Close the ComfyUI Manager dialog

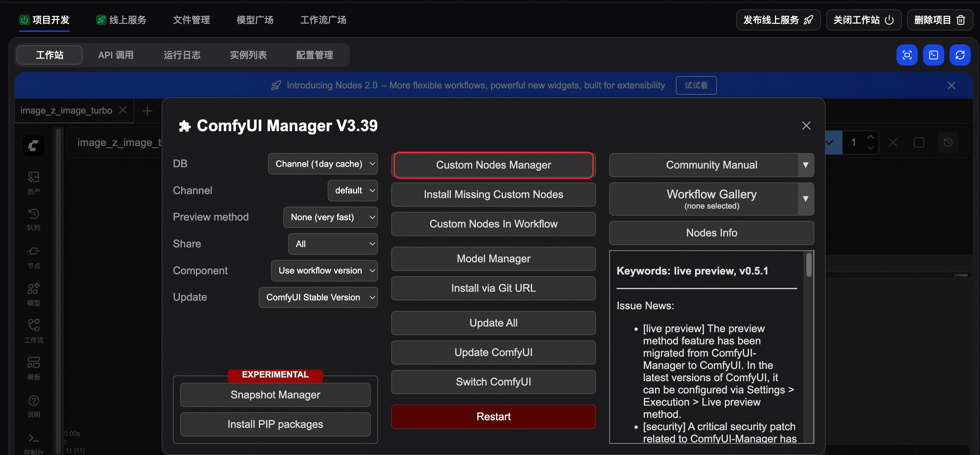coord(806,126)
